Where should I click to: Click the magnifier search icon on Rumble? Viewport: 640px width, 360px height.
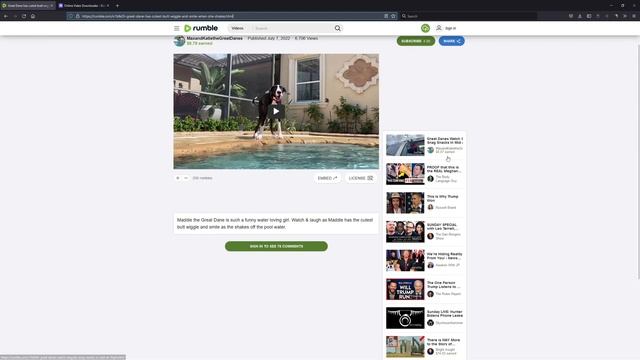point(338,28)
